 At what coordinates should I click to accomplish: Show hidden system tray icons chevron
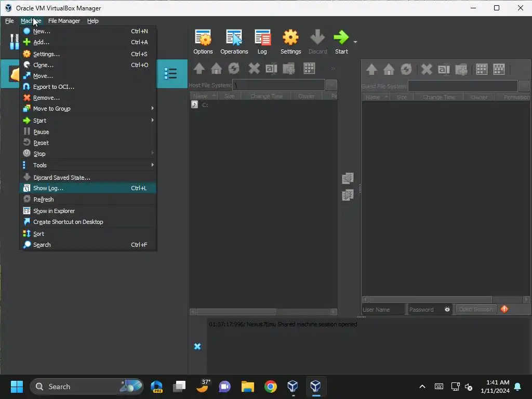(422, 387)
